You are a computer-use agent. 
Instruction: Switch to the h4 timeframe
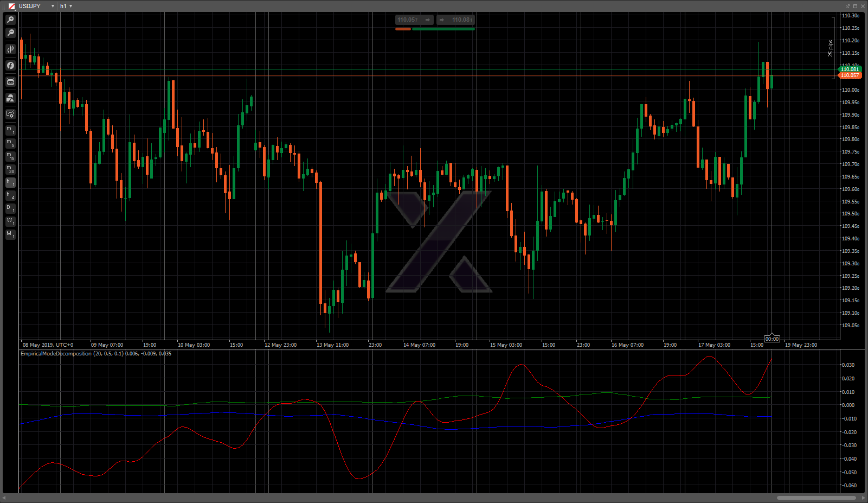pos(10,195)
